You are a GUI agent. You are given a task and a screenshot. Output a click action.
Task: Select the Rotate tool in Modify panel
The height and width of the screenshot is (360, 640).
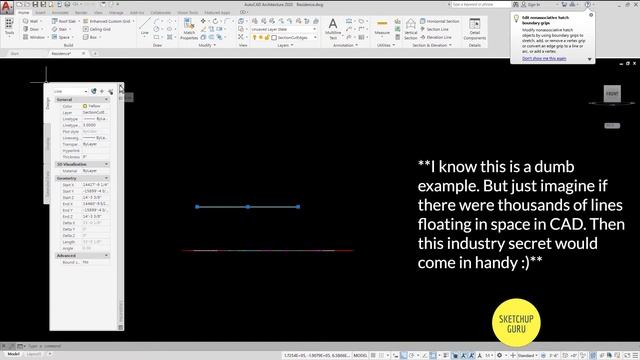point(215,21)
